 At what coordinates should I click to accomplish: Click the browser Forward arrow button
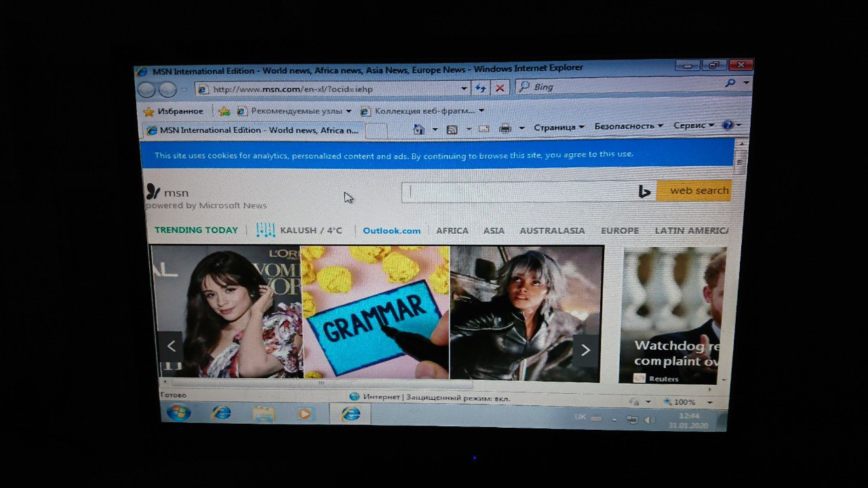167,90
